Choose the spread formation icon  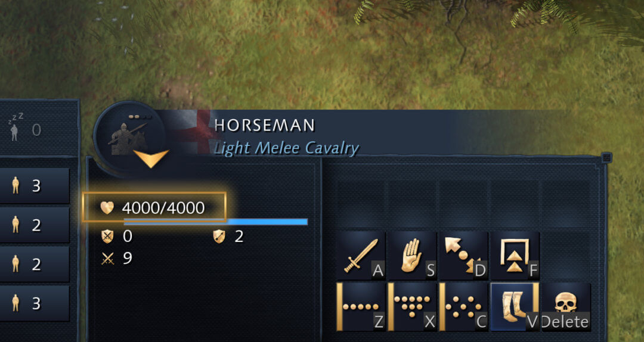[x=463, y=307]
